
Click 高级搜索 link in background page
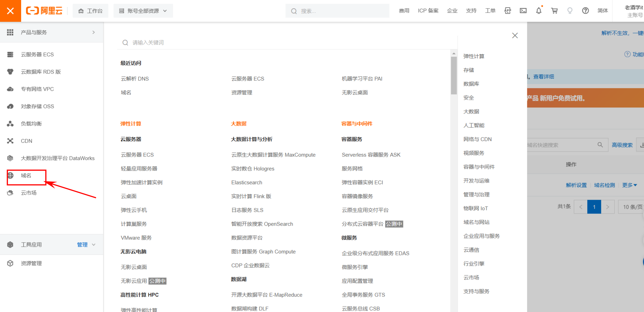[x=622, y=145]
